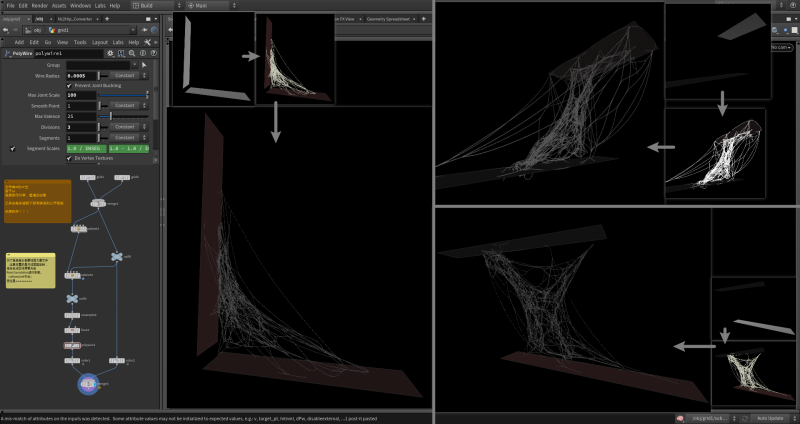
Task: Open the Windows menu
Action: point(80,5)
